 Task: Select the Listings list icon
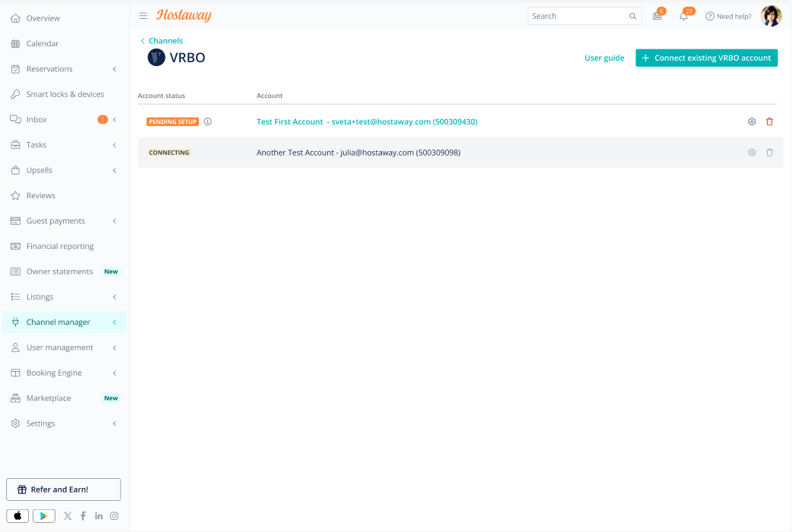point(16,297)
